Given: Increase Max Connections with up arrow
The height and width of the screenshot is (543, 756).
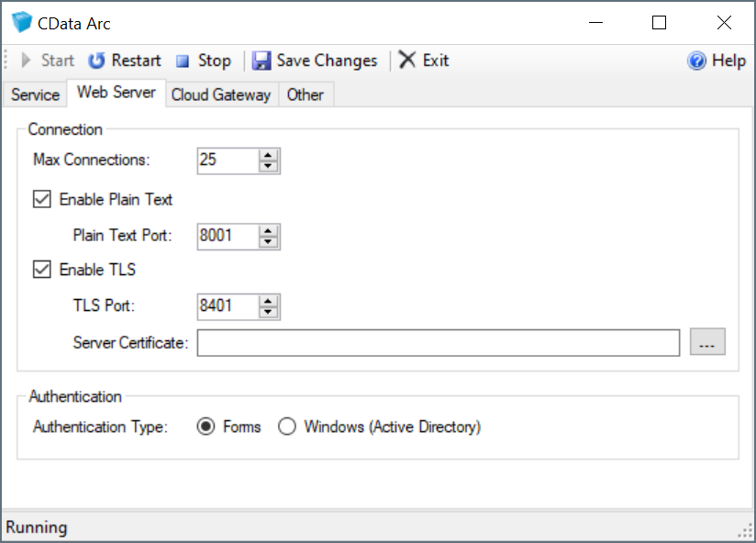Looking at the screenshot, I should coord(268,154).
